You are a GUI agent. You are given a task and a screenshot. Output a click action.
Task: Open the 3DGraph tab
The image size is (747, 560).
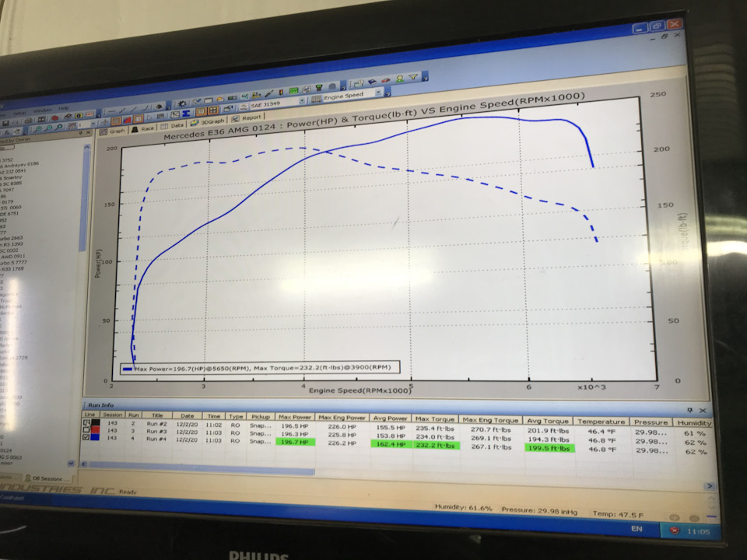pyautogui.click(x=208, y=122)
